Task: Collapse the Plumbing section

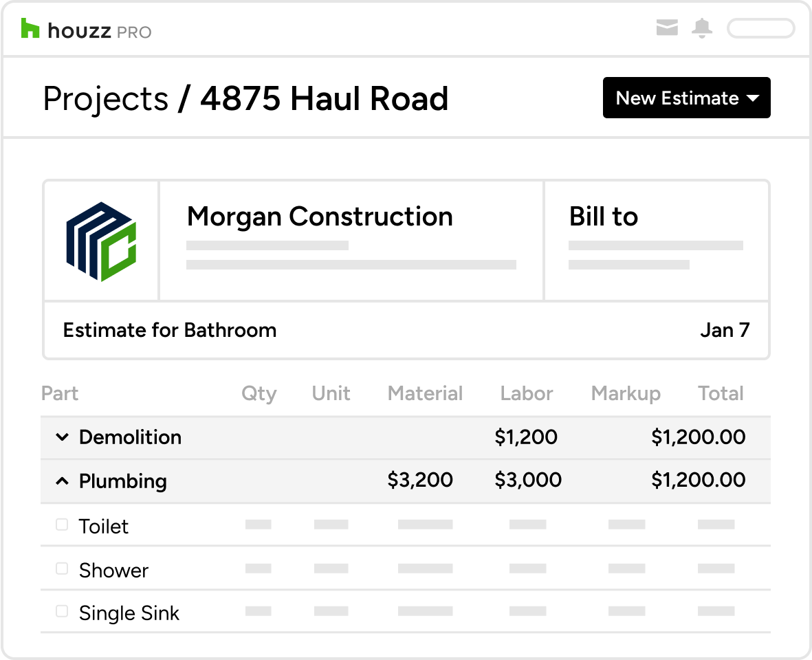Action: point(62,481)
